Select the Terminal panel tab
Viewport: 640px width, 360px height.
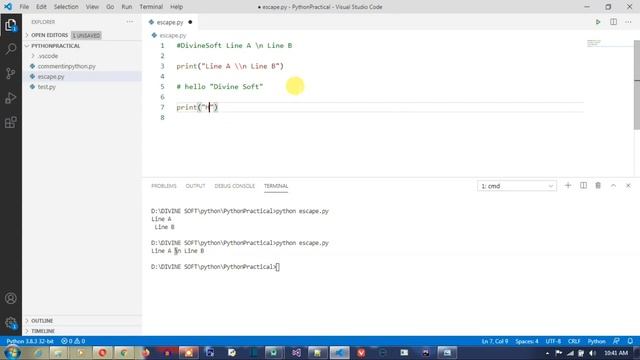pos(276,186)
